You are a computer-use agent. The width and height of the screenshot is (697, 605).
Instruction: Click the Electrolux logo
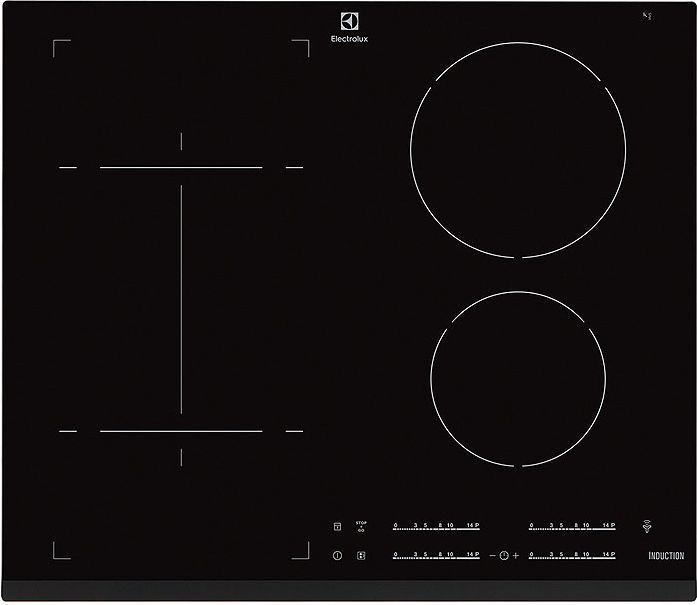pos(349,28)
